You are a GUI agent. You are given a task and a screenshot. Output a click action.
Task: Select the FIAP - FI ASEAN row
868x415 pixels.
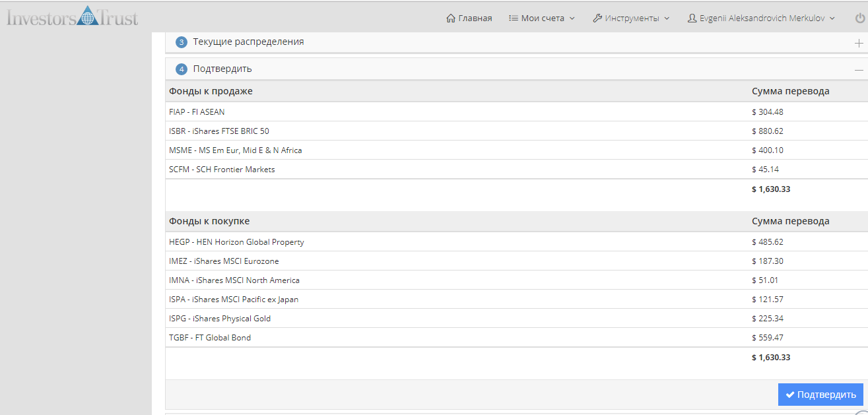(516, 112)
